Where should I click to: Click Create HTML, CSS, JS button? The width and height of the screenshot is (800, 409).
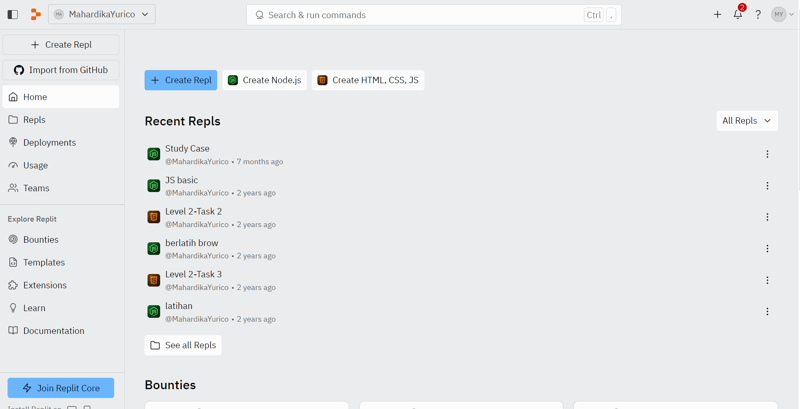tap(368, 80)
